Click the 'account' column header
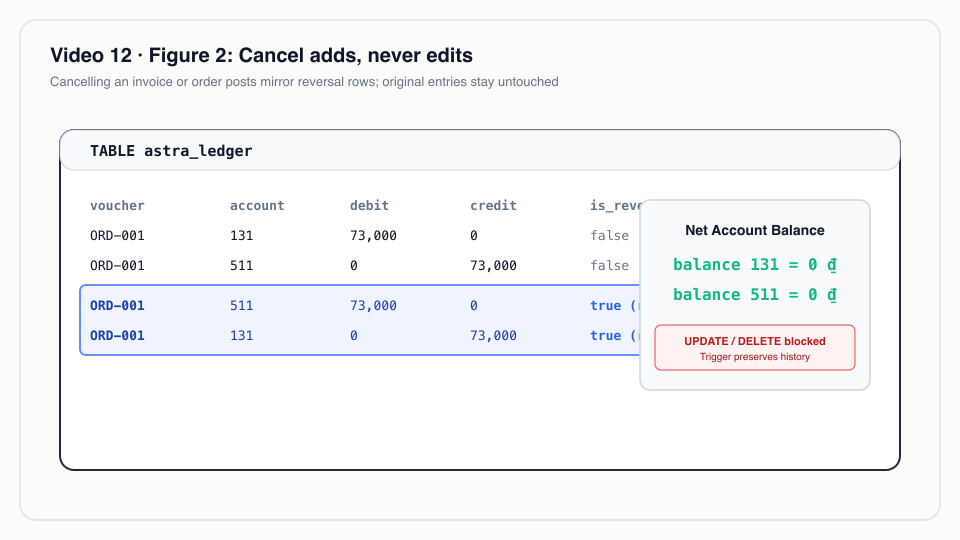Screen dimensions: 960x540 [257, 206]
